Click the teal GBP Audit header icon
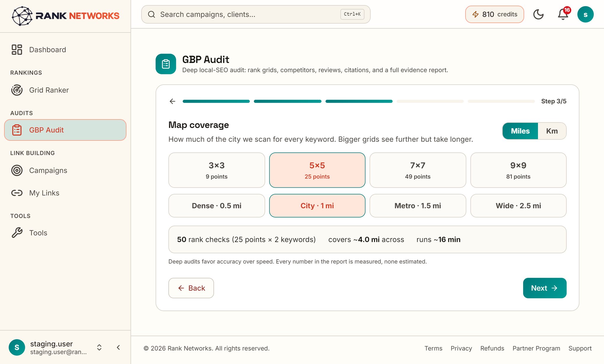The image size is (604, 364). pos(166,64)
